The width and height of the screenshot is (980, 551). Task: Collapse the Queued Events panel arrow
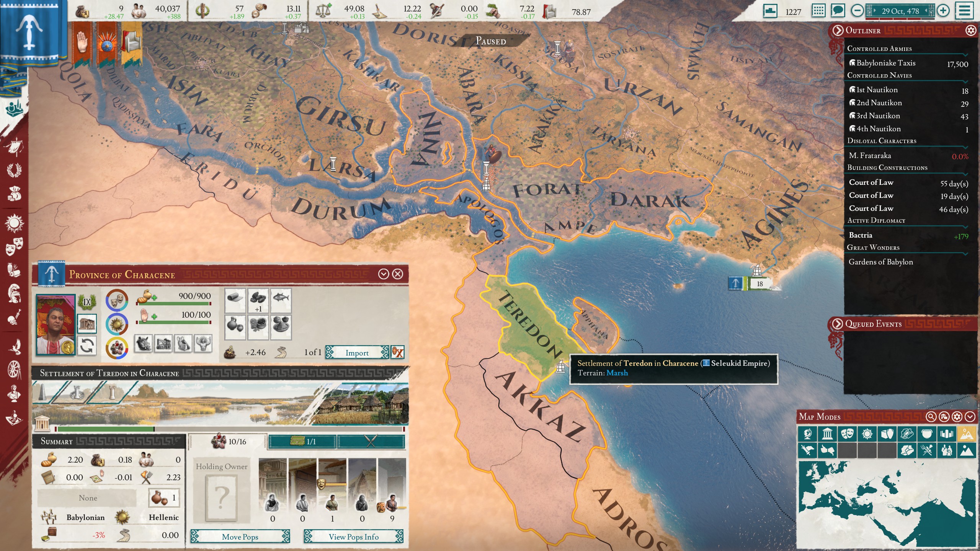click(838, 324)
